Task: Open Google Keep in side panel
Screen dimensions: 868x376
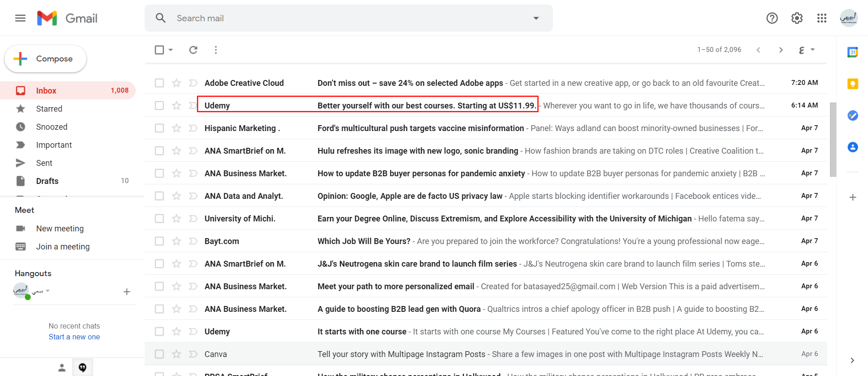Action: tap(853, 84)
